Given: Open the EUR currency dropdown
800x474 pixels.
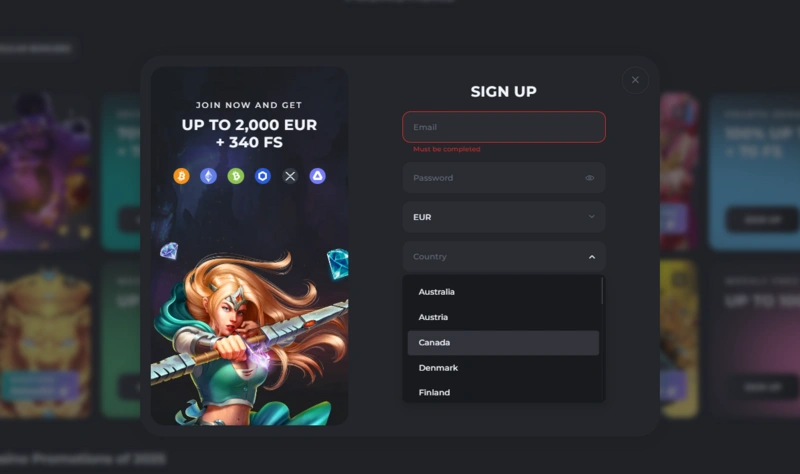Looking at the screenshot, I should [x=504, y=217].
